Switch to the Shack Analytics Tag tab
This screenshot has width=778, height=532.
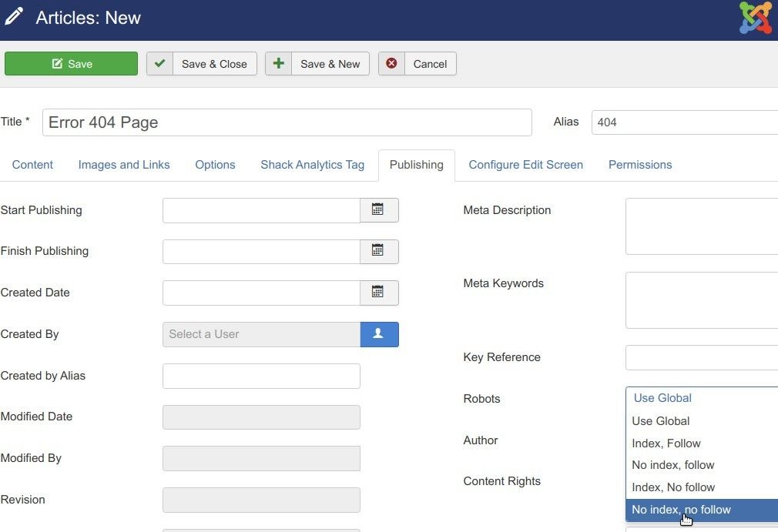tap(312, 164)
